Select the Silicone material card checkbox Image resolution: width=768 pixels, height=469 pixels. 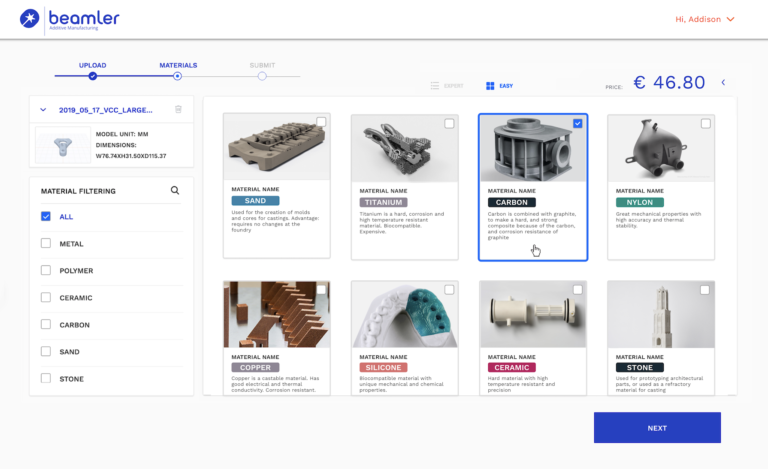[x=449, y=290]
